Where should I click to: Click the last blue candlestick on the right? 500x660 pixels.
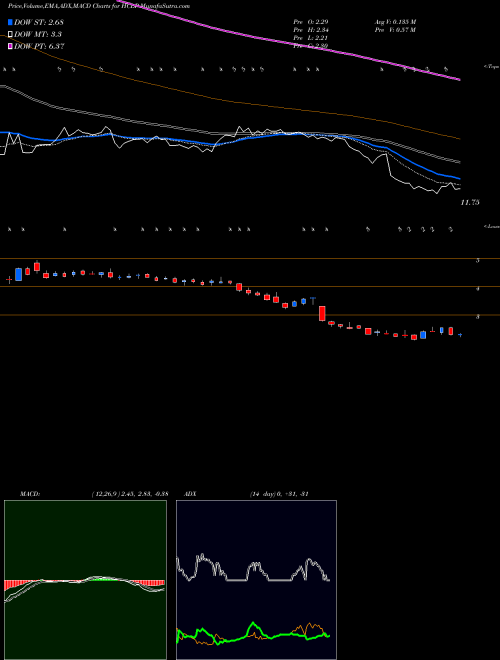pyautogui.click(x=460, y=335)
